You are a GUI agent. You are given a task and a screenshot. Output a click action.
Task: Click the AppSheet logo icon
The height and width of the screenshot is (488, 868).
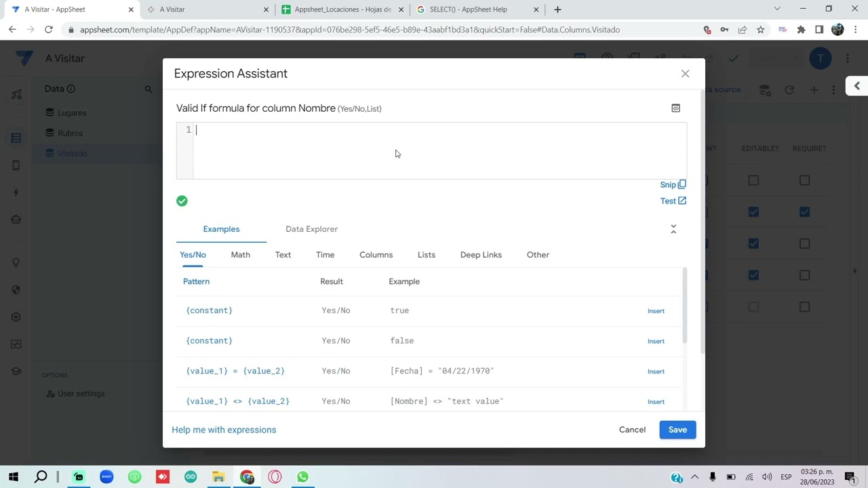[x=24, y=58]
